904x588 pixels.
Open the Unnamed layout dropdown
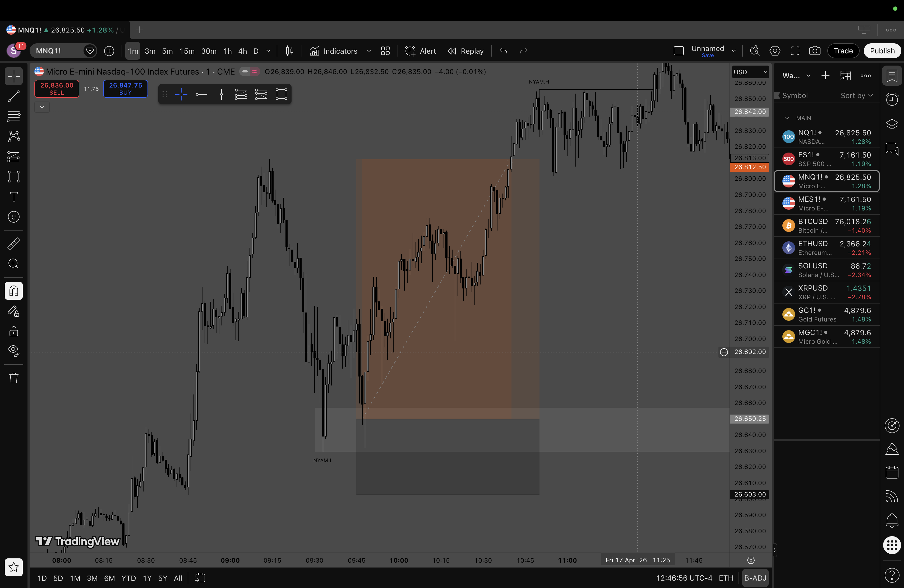[734, 51]
